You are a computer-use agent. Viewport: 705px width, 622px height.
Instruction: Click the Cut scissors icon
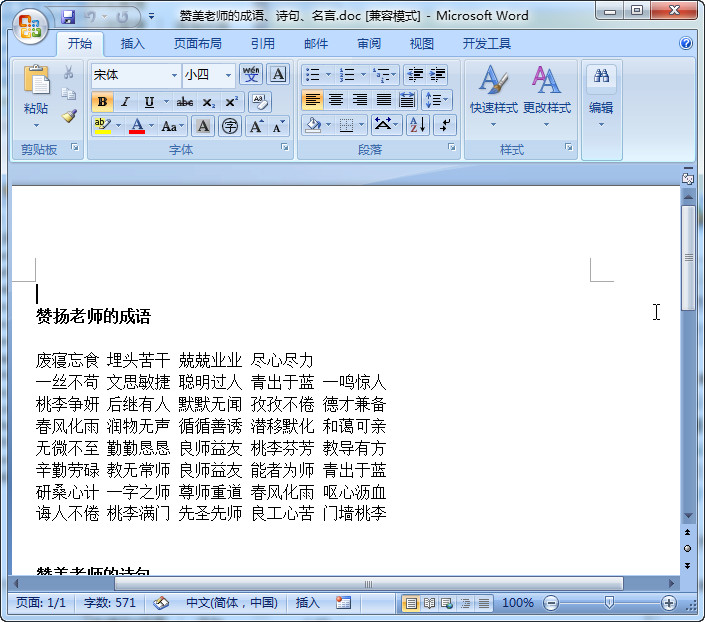coord(68,72)
